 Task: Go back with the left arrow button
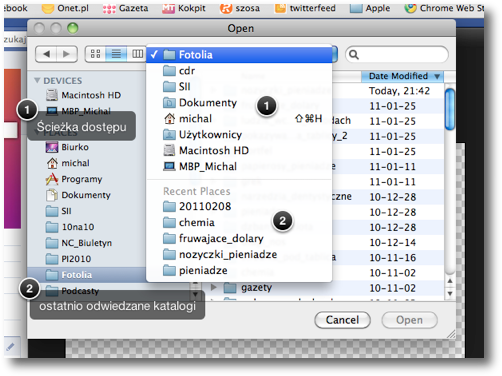pyautogui.click(x=46, y=54)
